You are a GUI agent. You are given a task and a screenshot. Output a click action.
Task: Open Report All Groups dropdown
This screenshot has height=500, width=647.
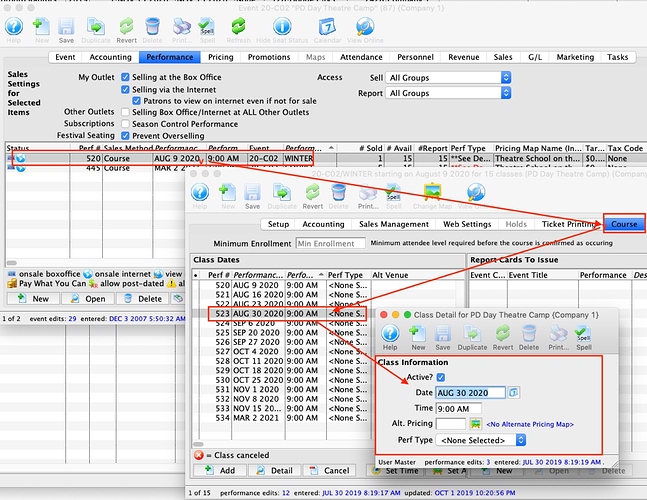(448, 93)
